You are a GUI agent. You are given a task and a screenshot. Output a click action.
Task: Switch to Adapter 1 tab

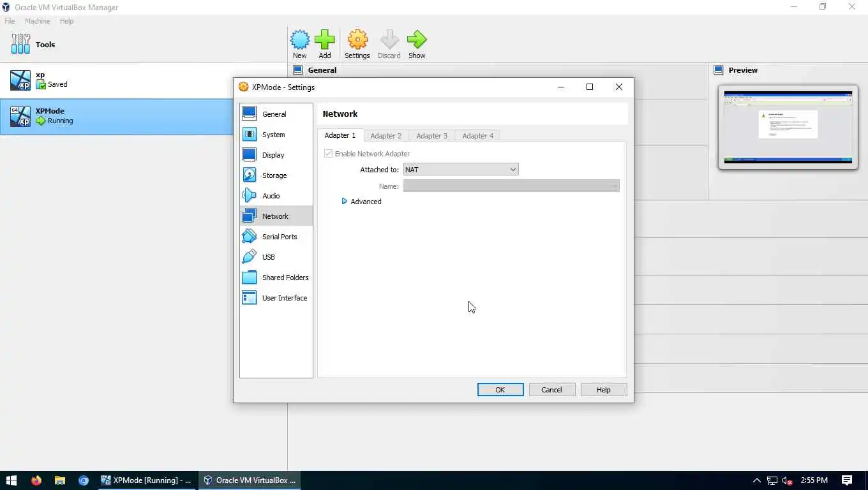coord(340,135)
